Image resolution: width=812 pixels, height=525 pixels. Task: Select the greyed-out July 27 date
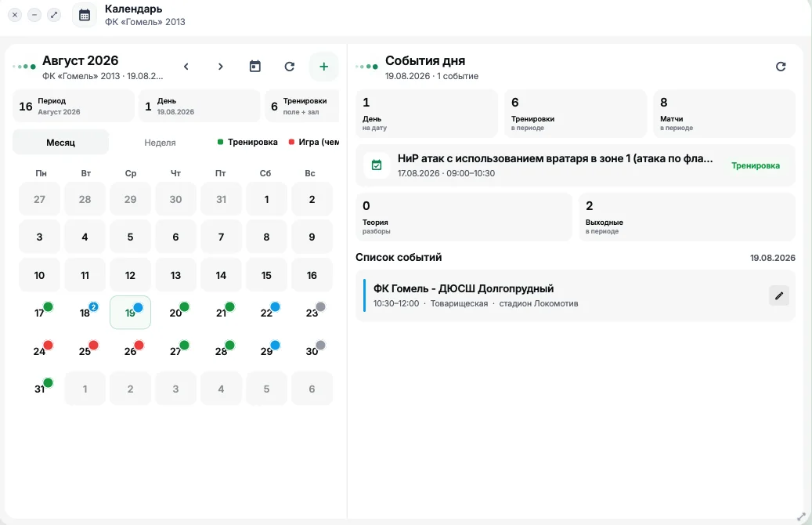point(39,199)
